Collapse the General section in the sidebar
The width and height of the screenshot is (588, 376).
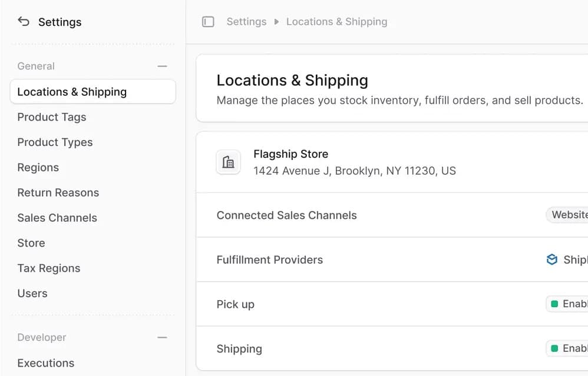[163, 66]
